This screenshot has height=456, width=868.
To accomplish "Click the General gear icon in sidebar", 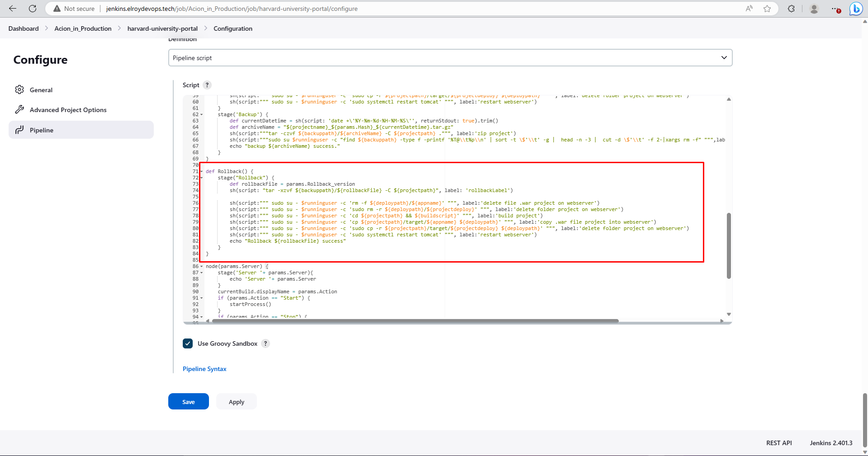I will click(19, 89).
